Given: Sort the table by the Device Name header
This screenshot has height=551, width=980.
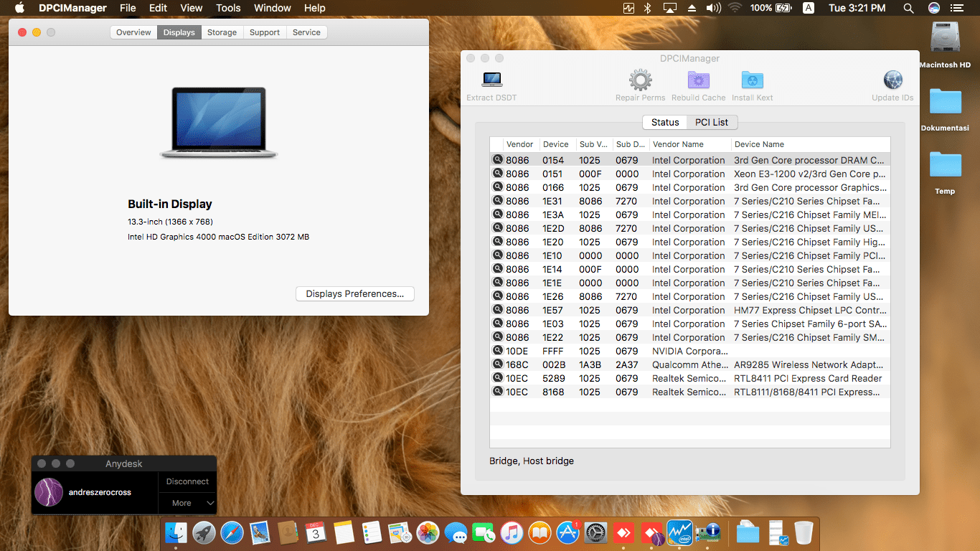Looking at the screenshot, I should [x=811, y=144].
